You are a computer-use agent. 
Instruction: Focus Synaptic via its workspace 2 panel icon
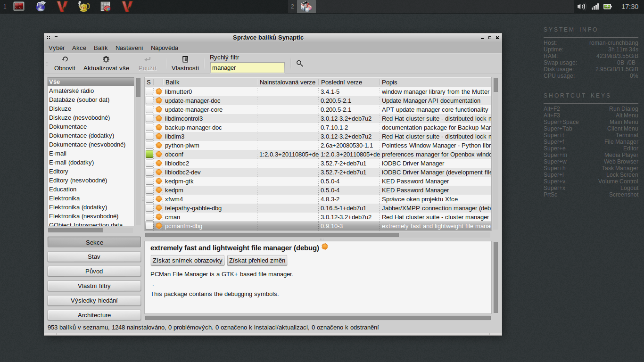(x=306, y=7)
